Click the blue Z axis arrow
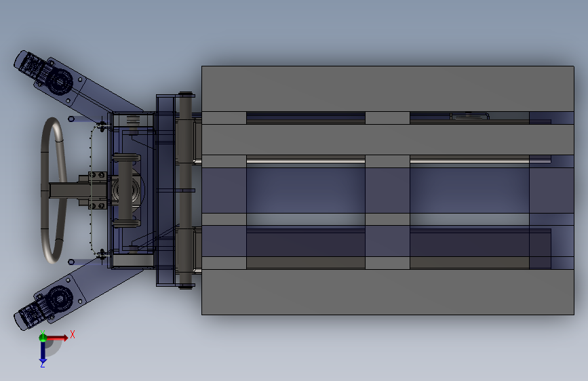Viewport: 588px width, 381px height. click(43, 353)
